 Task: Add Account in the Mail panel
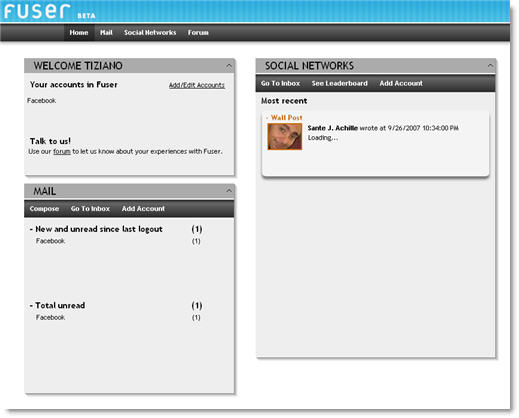pos(143,209)
